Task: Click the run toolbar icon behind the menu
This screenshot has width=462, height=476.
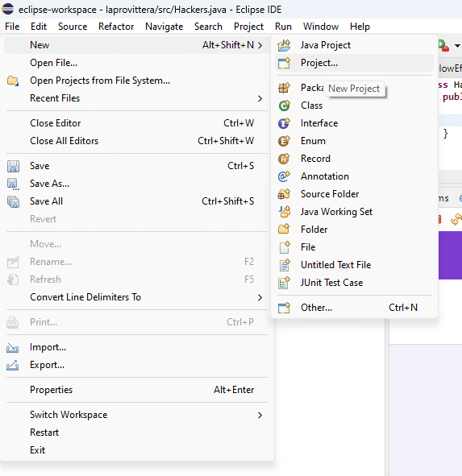Action: coord(443,46)
